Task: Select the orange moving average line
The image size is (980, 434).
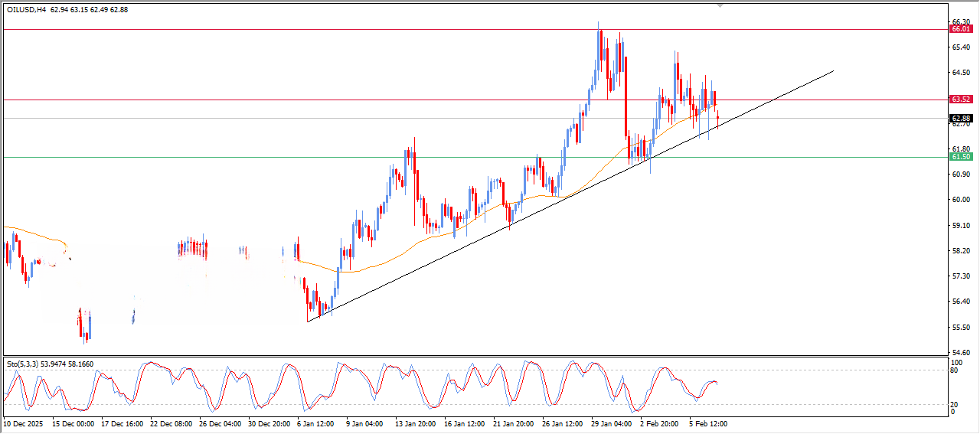Action: click(383, 260)
